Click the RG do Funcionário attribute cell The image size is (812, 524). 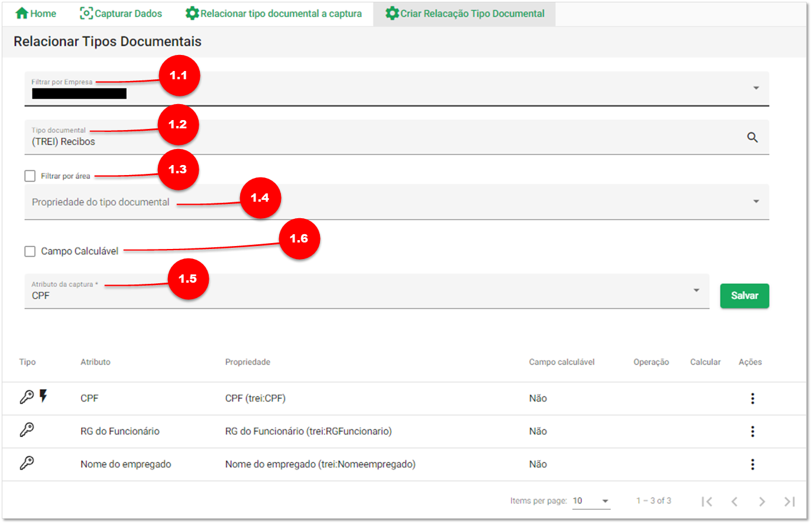120,432
